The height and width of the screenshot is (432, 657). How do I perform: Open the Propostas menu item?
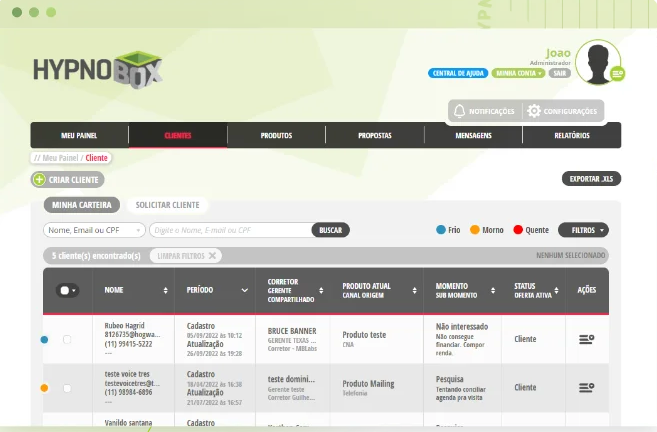pos(374,135)
